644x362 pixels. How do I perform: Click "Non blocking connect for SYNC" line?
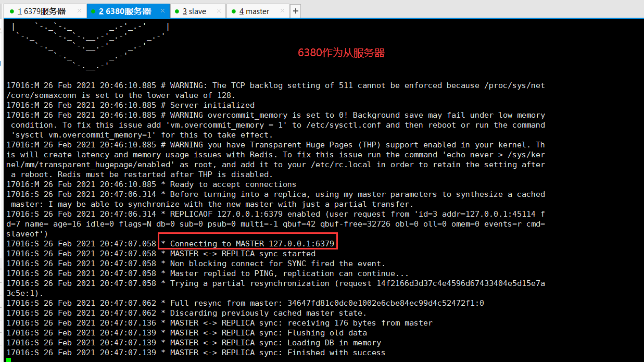point(196,264)
